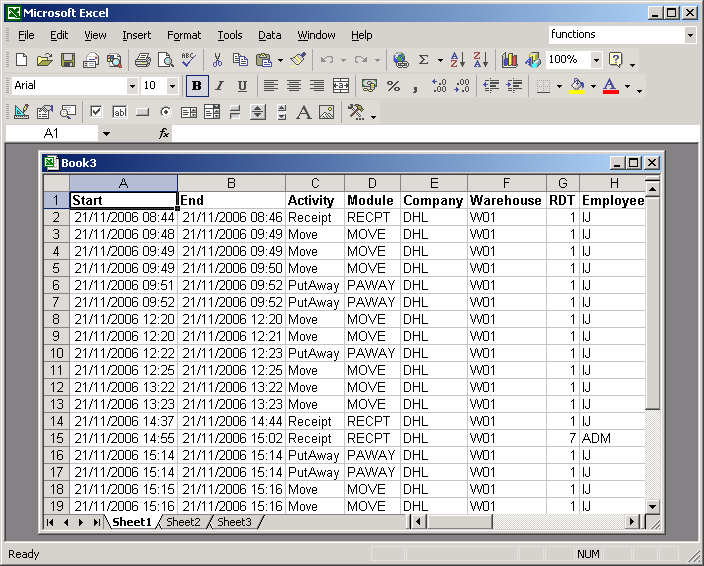Screen dimensions: 704x566
Task: Click the Paste clipboard icon
Action: point(264,60)
